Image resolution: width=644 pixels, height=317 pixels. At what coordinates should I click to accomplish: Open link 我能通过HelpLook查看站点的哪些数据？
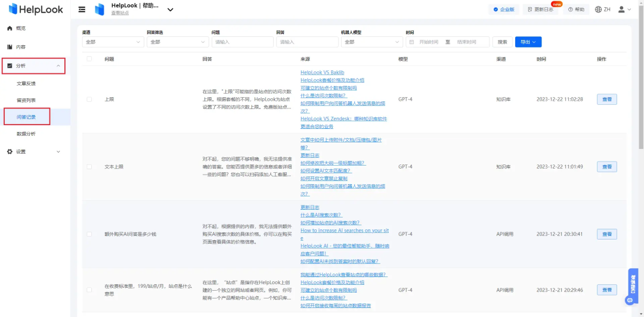pos(344,275)
